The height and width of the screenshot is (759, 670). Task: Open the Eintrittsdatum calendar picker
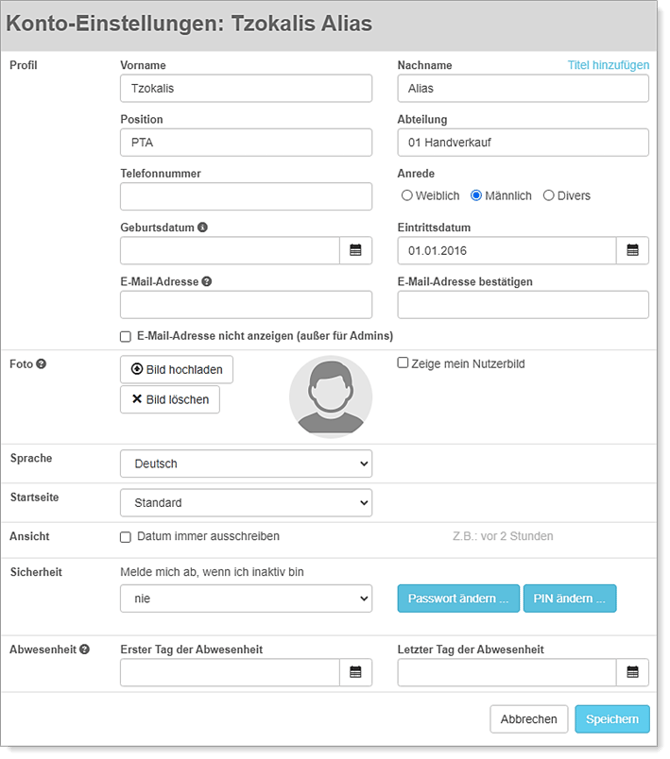[632, 250]
